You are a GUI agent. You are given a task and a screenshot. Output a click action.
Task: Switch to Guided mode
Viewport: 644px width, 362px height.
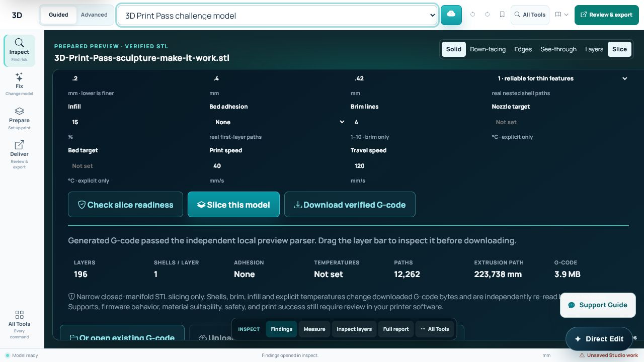[58, 15]
